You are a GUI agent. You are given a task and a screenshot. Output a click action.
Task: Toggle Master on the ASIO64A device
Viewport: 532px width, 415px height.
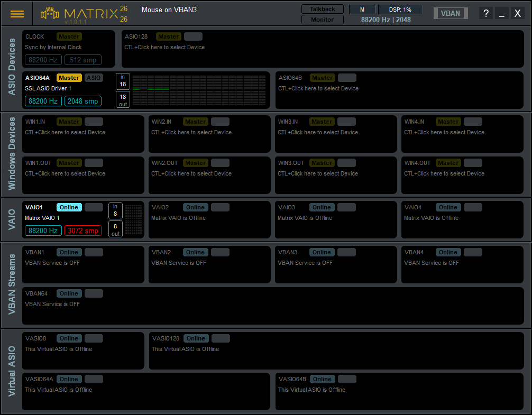[69, 77]
